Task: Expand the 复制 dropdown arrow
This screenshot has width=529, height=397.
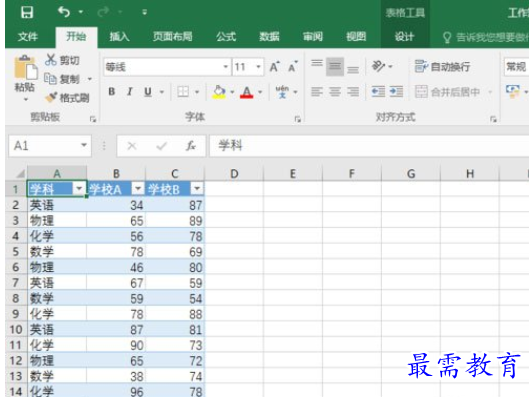Action: tap(90, 79)
